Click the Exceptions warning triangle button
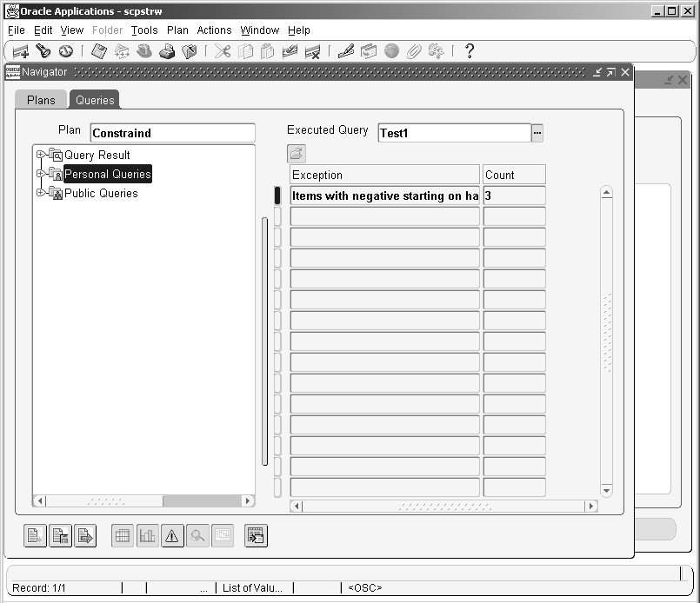700x603 pixels. pos(172,535)
